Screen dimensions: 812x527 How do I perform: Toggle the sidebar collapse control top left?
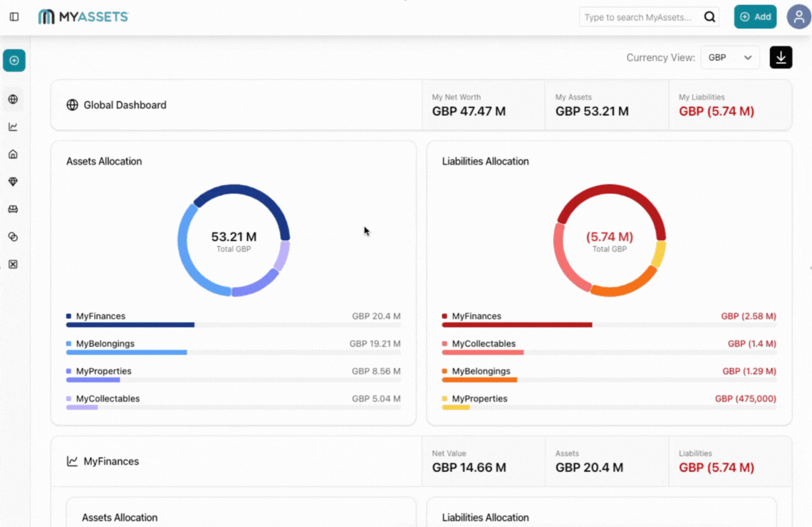pos(14,16)
